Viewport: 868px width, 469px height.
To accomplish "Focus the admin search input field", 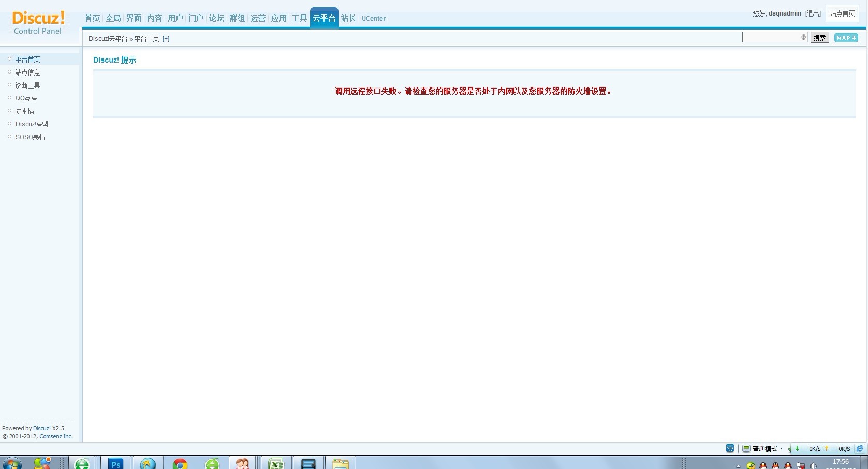I will pyautogui.click(x=774, y=37).
